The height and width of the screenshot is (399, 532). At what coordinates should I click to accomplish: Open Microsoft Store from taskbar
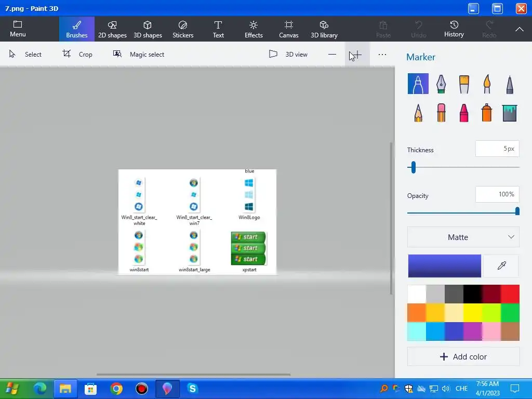pyautogui.click(x=90, y=389)
